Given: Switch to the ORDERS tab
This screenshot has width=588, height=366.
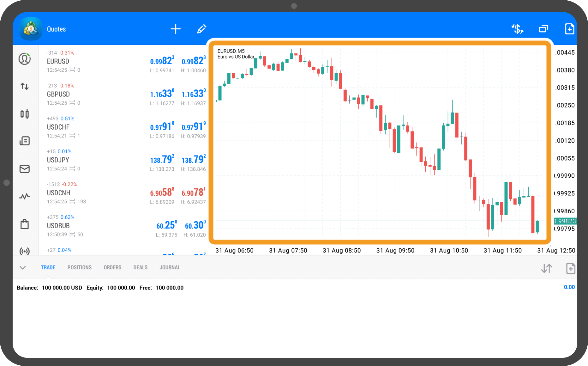Looking at the screenshot, I should pyautogui.click(x=112, y=267).
